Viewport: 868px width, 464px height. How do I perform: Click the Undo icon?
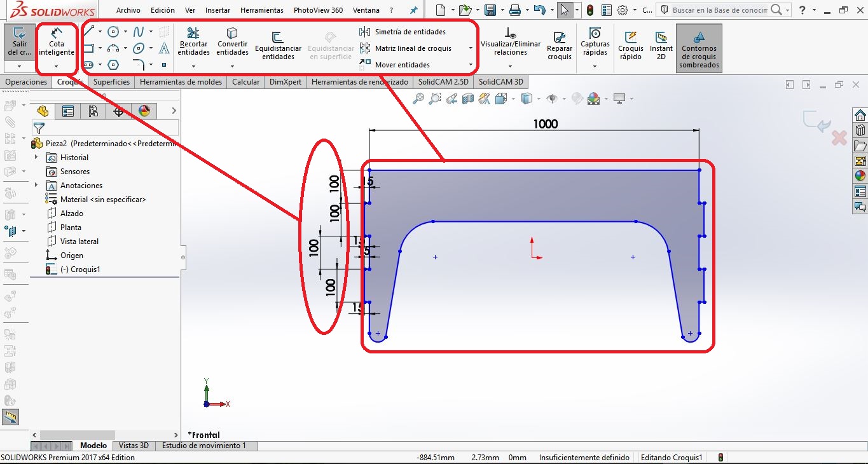coord(540,10)
